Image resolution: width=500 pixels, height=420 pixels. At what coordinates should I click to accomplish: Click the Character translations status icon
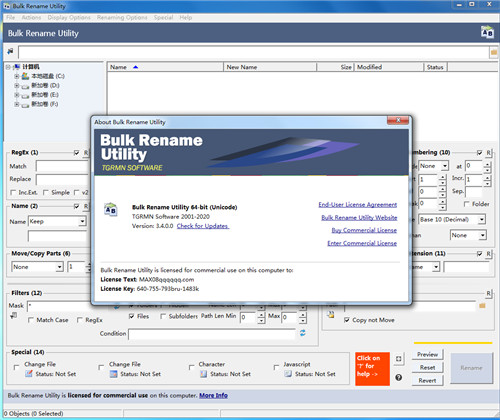203,374
